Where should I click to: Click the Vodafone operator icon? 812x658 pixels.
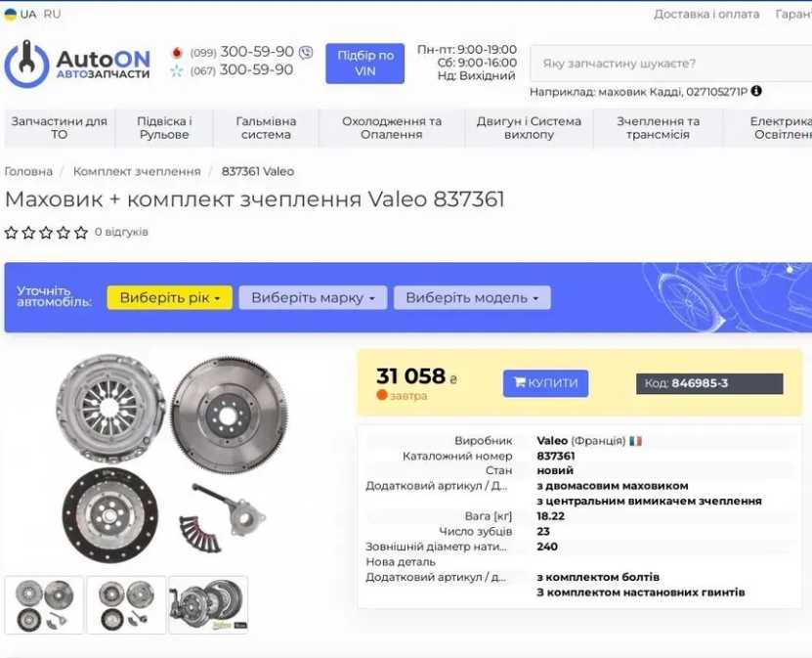click(177, 53)
